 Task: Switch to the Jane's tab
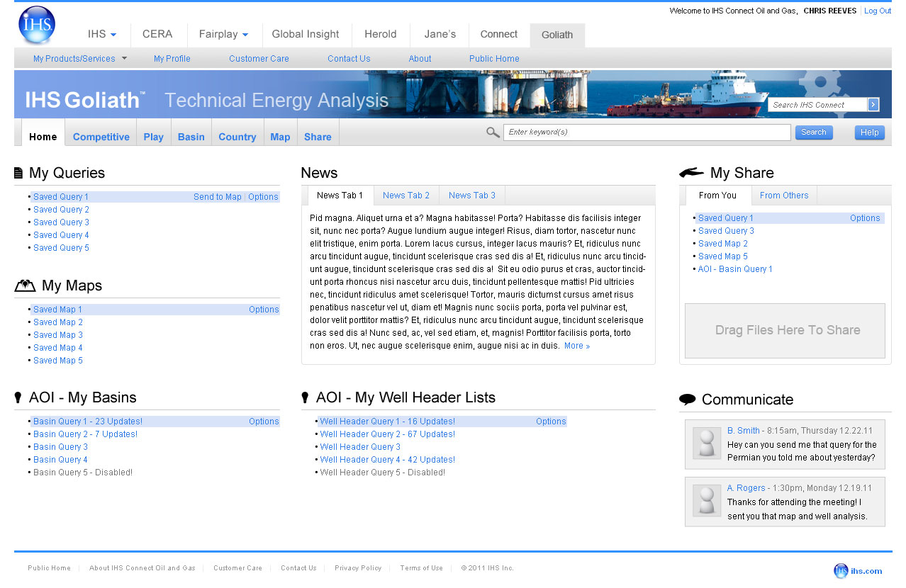tap(440, 34)
